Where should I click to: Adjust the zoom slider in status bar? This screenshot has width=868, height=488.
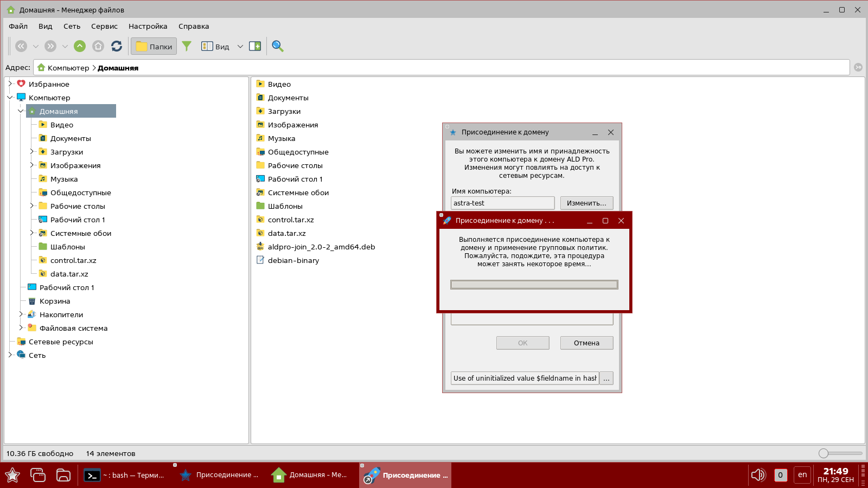click(824, 453)
